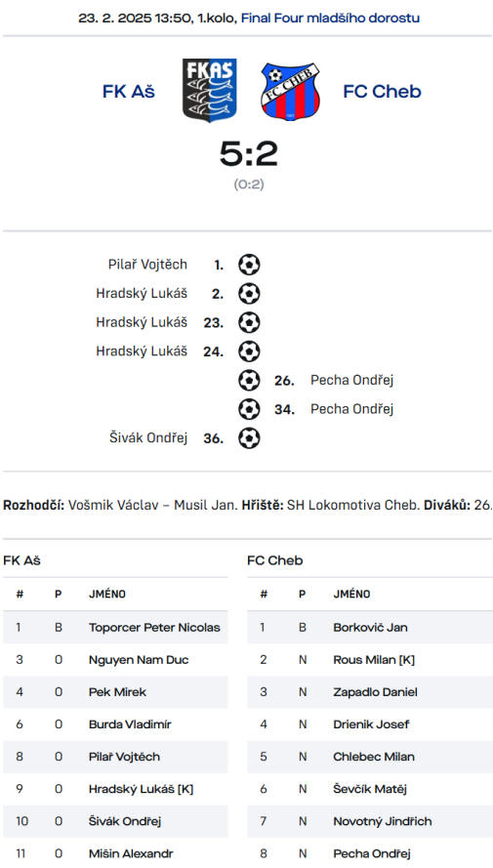
Task: Click the FK Aš club logo
Action: tap(210, 90)
